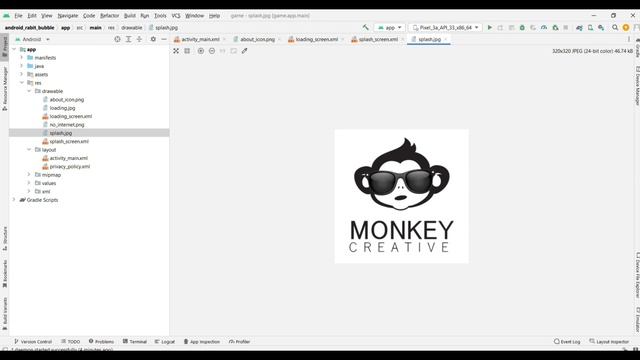Open the VCS menu

point(176,16)
